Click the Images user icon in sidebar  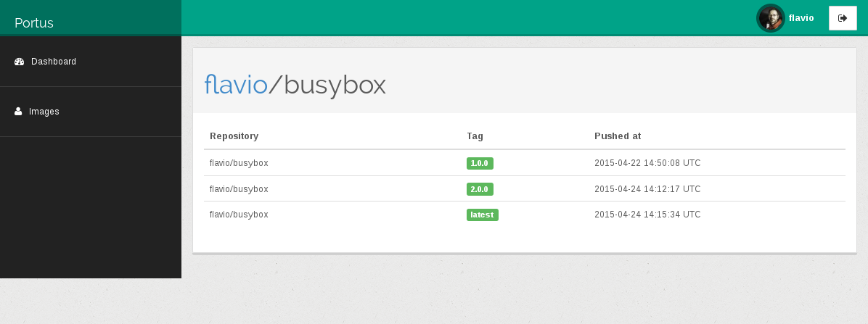tap(18, 112)
